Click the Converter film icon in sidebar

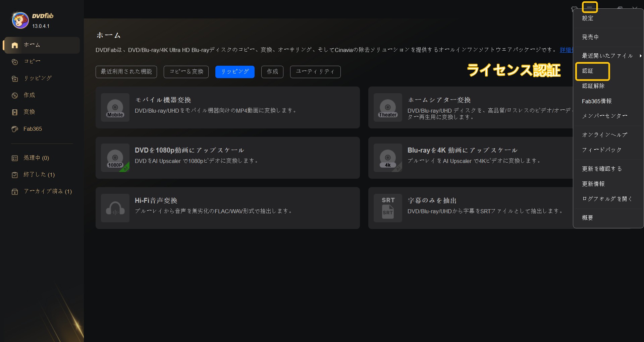(x=15, y=112)
